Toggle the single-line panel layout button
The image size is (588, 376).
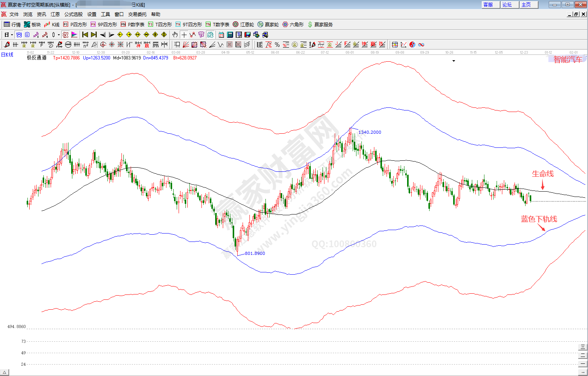582,364
